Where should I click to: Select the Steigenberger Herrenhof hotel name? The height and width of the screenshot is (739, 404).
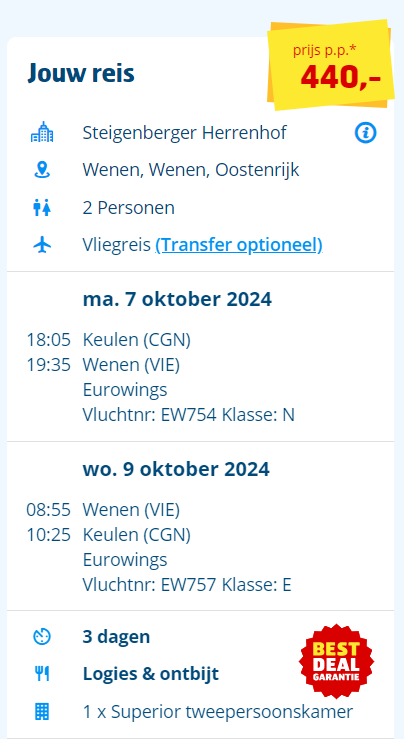point(184,133)
